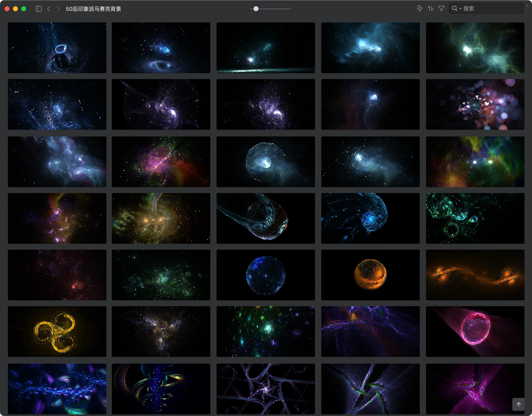Click the 50后印象派马赛克背景 folder title
Image resolution: width=532 pixels, height=416 pixels.
94,9
